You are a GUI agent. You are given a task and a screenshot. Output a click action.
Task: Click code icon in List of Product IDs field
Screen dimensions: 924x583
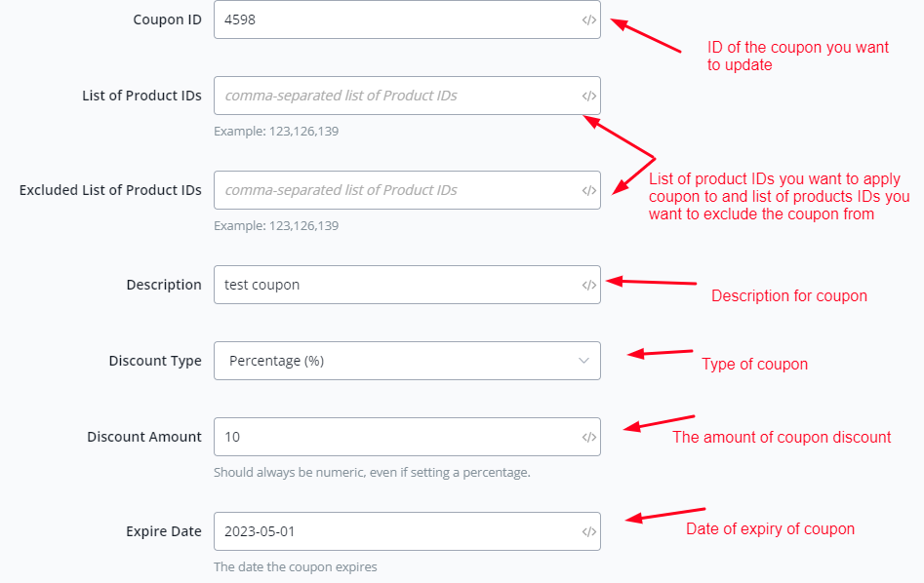(588, 96)
